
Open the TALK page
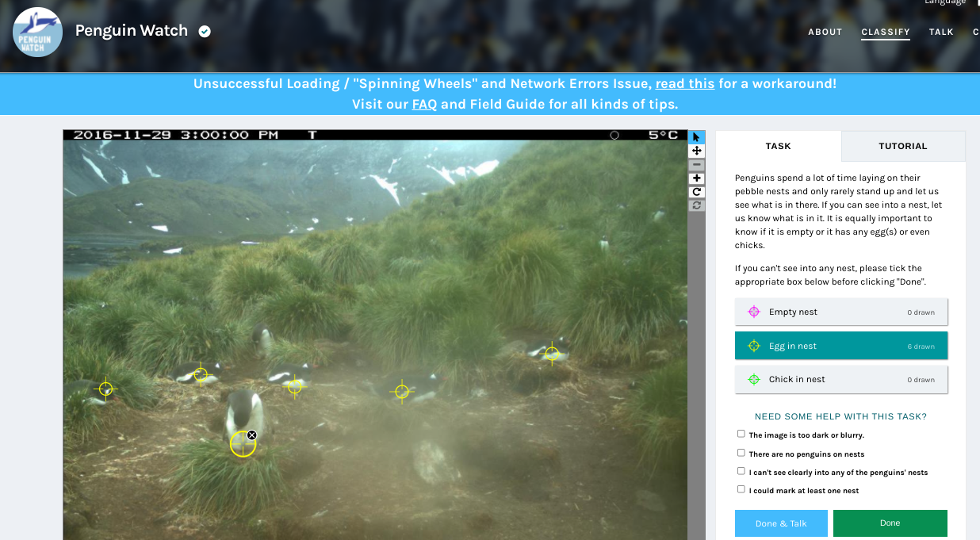click(941, 33)
